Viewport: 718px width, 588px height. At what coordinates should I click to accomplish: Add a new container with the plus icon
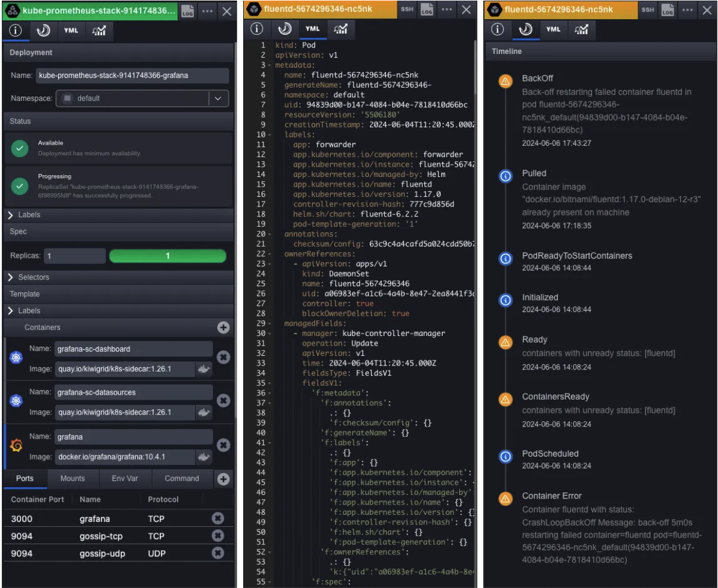coord(223,328)
